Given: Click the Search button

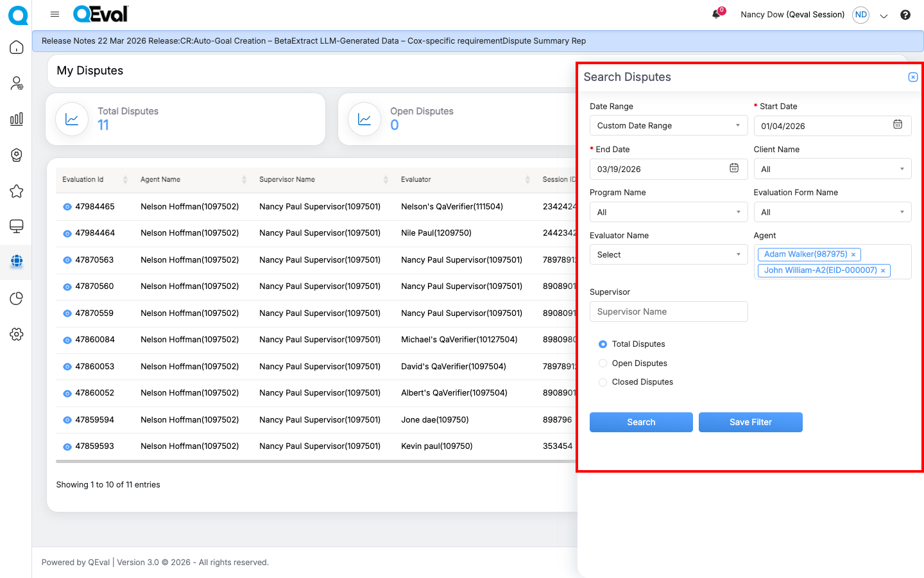Looking at the screenshot, I should pyautogui.click(x=641, y=422).
